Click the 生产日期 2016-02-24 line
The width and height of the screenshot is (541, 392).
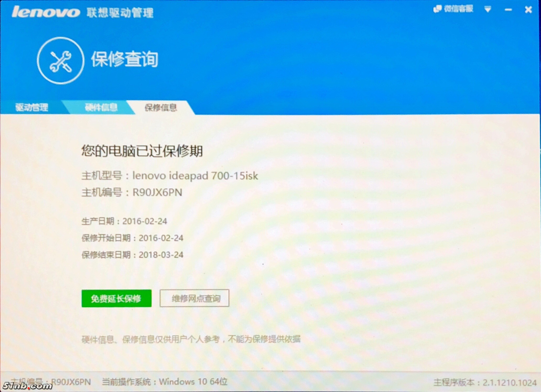click(x=124, y=221)
